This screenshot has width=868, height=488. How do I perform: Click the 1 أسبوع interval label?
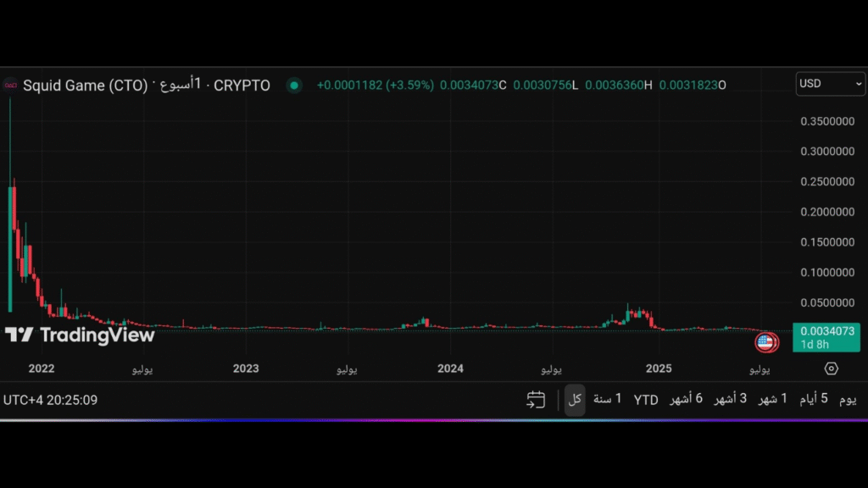pos(181,85)
